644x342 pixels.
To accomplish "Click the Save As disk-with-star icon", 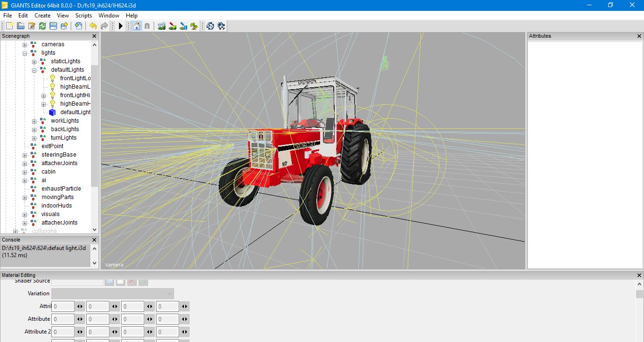I will coord(64,26).
